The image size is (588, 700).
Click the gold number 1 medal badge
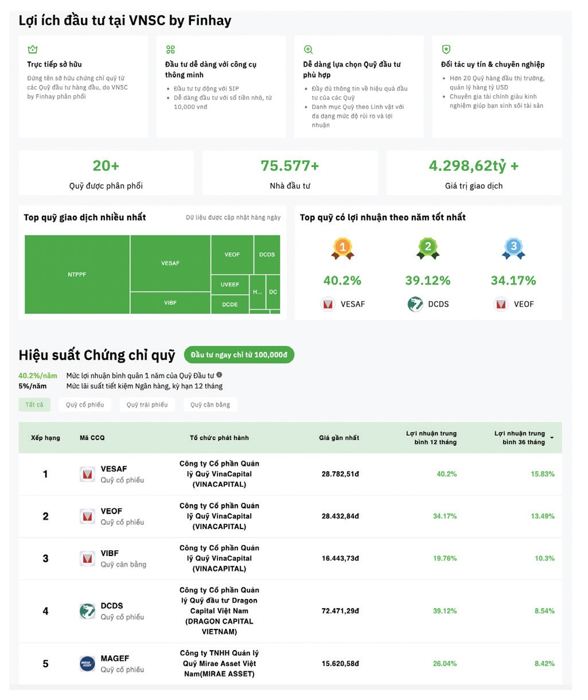pyautogui.click(x=342, y=248)
